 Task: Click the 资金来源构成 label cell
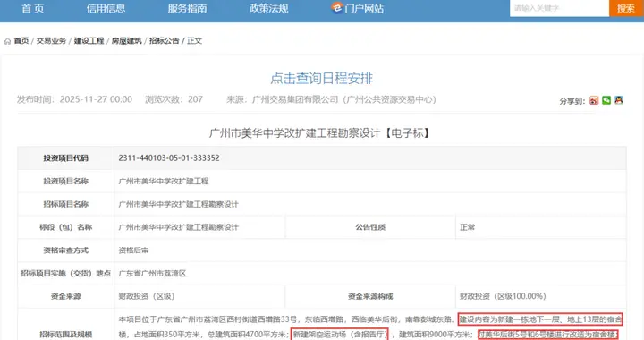pos(370,296)
